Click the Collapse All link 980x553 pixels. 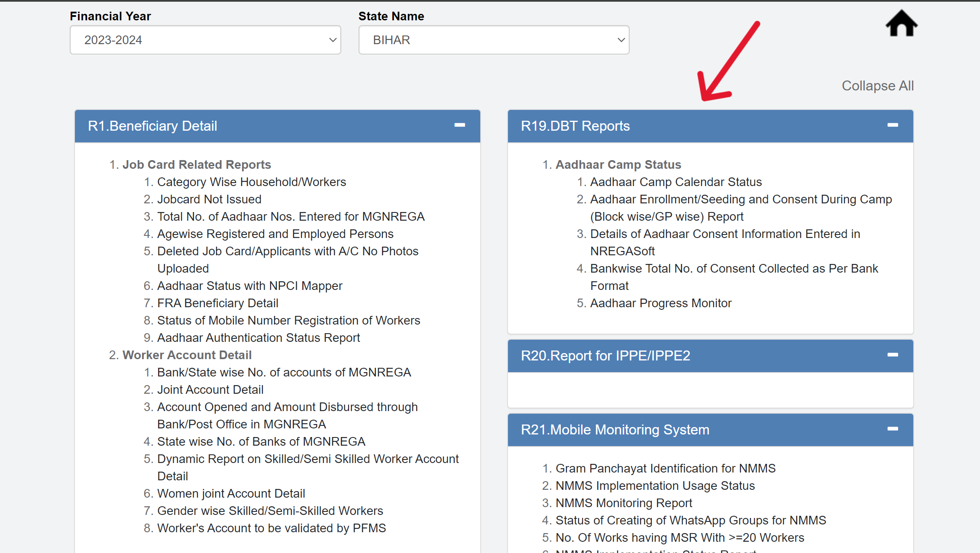point(877,86)
